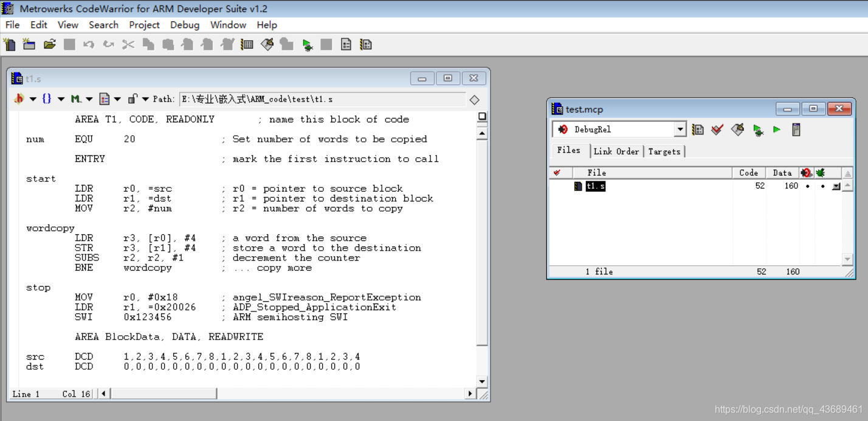
Task: Open the File menu
Action: 12,25
